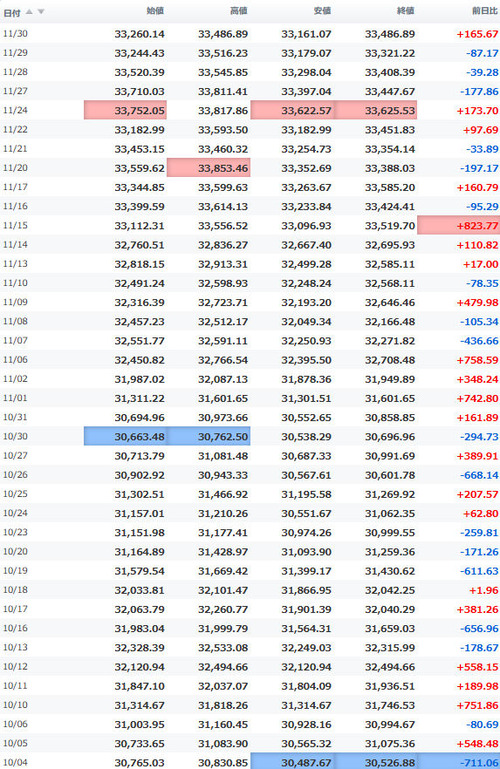
Task: Select the change value -668.14
Action: tap(479, 475)
